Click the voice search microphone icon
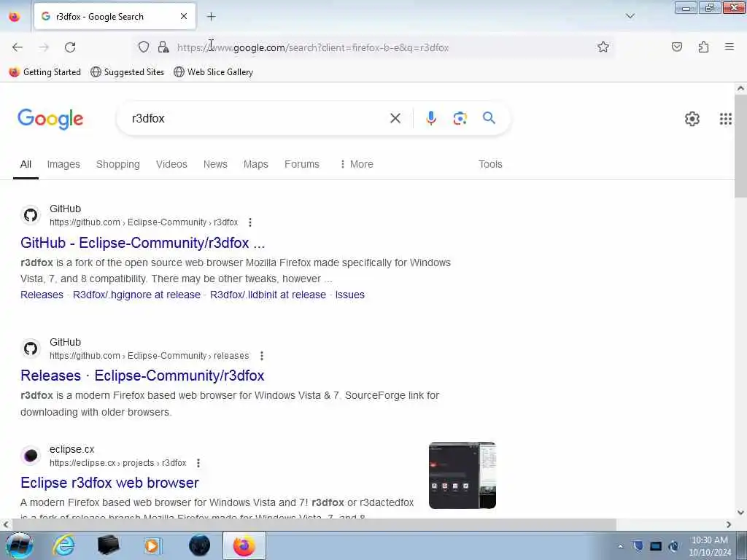 click(430, 118)
